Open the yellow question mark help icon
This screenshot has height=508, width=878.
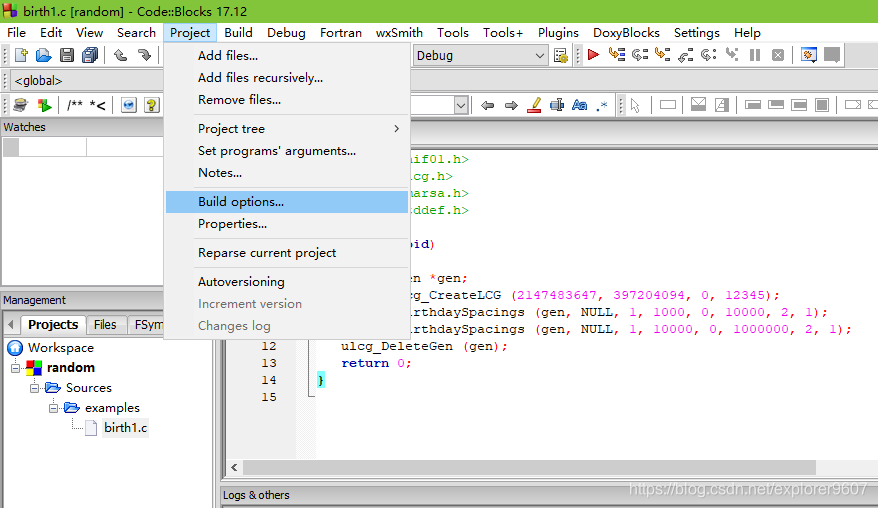pyautogui.click(x=151, y=105)
